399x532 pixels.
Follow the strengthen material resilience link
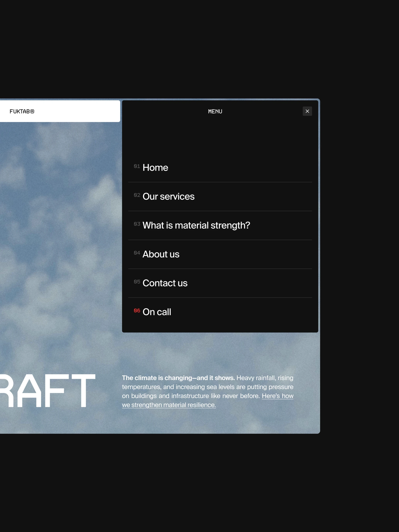(x=169, y=405)
